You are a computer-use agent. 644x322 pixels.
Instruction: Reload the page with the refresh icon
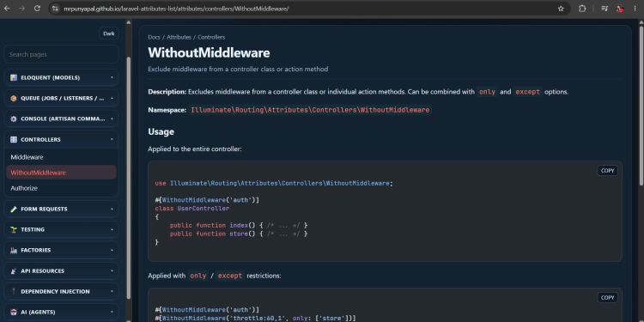[x=37, y=9]
